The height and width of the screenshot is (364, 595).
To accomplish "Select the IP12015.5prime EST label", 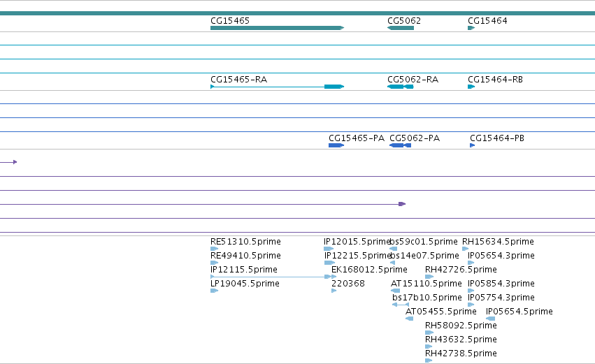I will click(x=357, y=242).
